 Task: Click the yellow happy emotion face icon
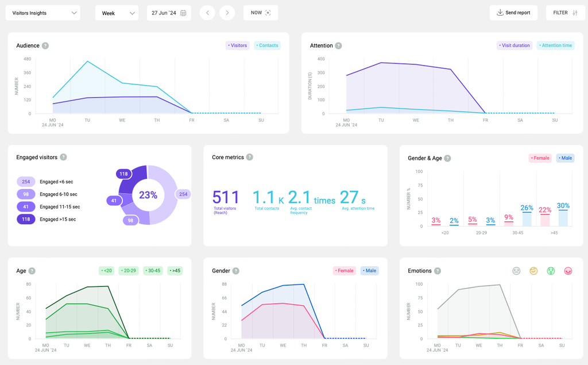[x=533, y=271]
